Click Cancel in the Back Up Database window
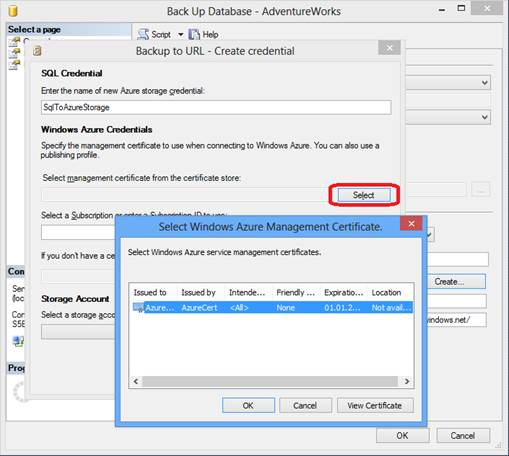Viewport: 509px width, 456px height. (463, 435)
